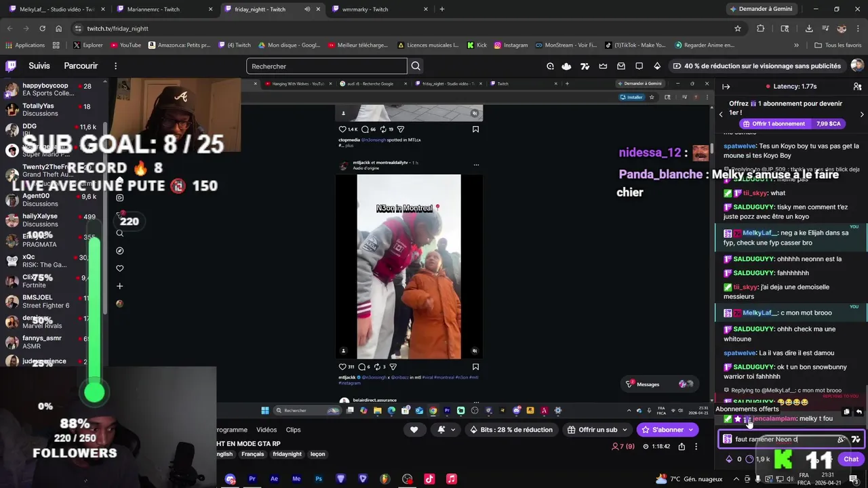Open the Français stream tag
Viewport: 868px width, 488px height.
point(252,454)
